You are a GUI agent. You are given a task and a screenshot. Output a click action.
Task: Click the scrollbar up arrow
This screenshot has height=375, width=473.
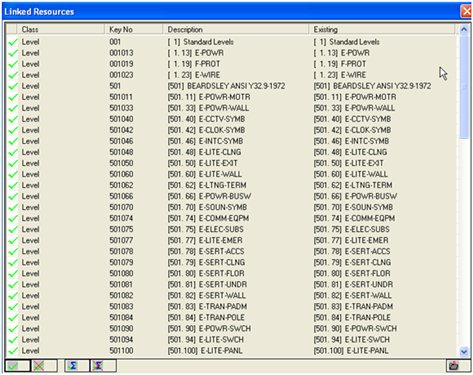pyautogui.click(x=464, y=29)
